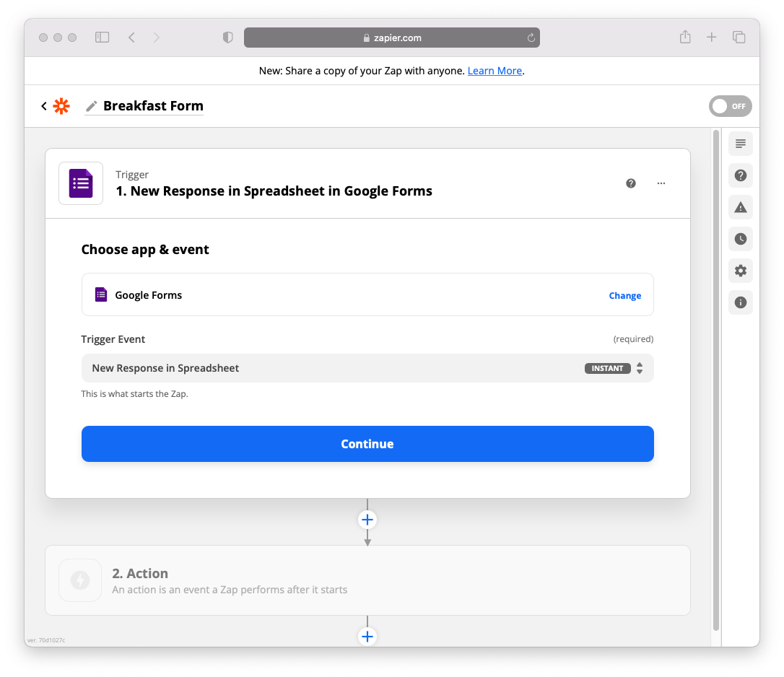Image resolution: width=784 pixels, height=677 pixels.
Task: Click the zapier.com address bar
Action: pyautogui.click(x=391, y=38)
